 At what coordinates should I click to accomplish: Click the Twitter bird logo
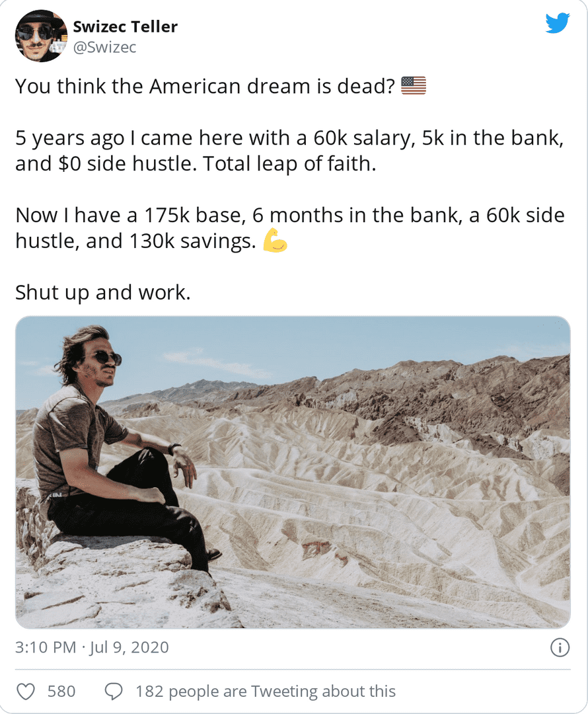(x=558, y=22)
